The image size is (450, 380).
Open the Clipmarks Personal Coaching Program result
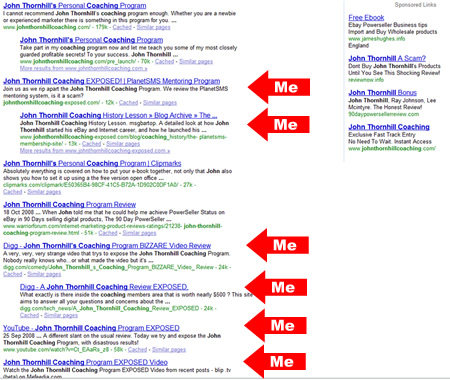[x=92, y=163]
